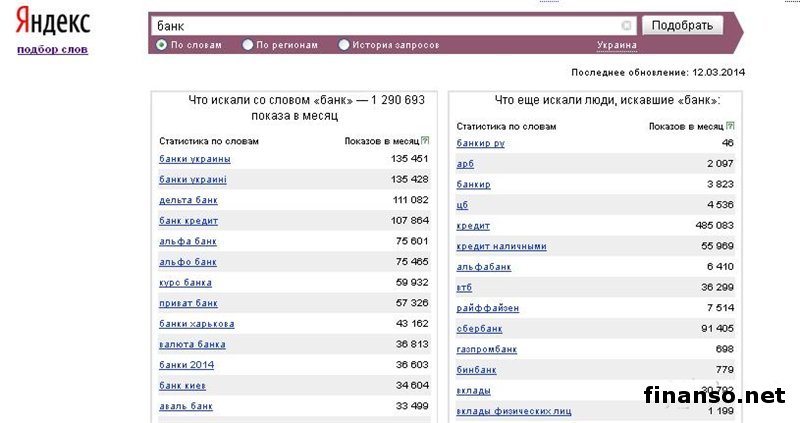Click help icon in right table header
This screenshot has width=800, height=423.
730,127
